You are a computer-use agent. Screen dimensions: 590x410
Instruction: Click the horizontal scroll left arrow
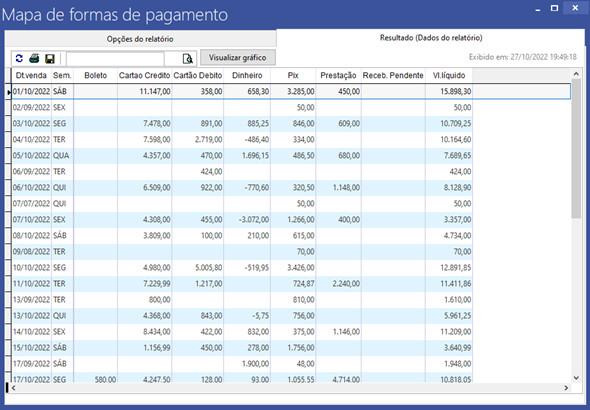pos(14,387)
